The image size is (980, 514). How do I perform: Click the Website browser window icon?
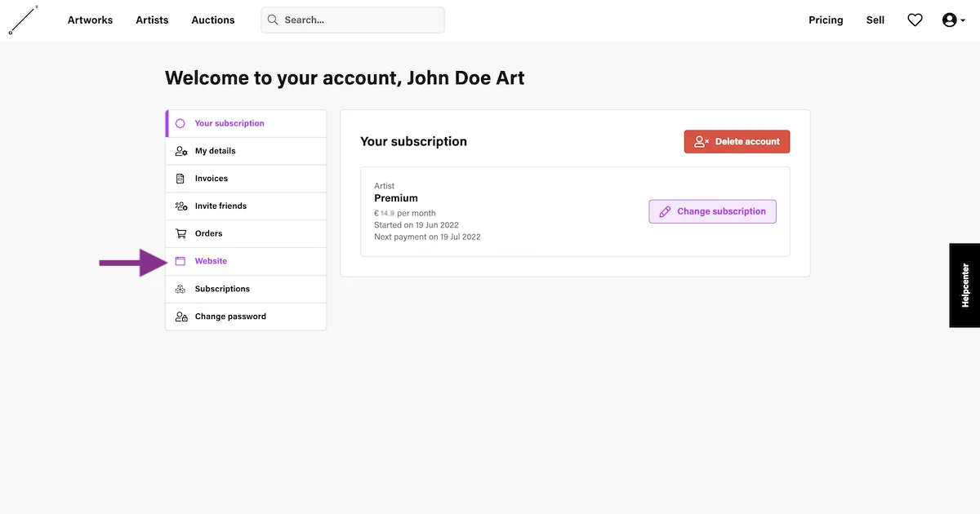180,261
